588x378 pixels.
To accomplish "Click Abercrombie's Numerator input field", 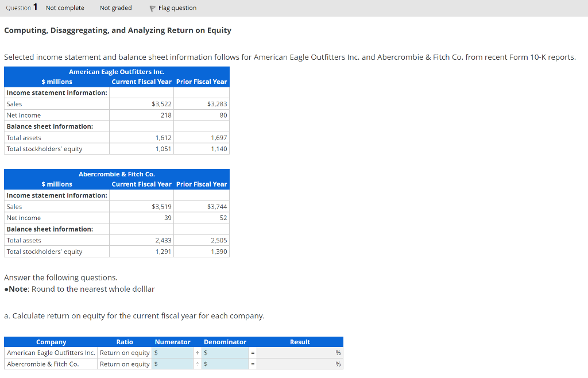I will pos(172,363).
